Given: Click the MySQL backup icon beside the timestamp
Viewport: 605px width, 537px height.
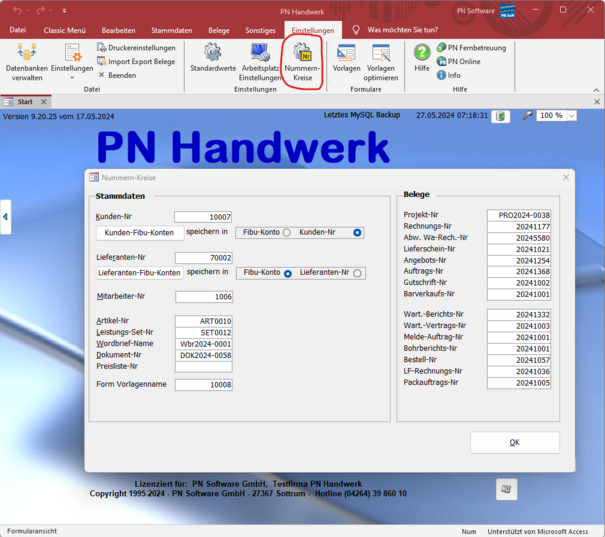Looking at the screenshot, I should coord(500,116).
